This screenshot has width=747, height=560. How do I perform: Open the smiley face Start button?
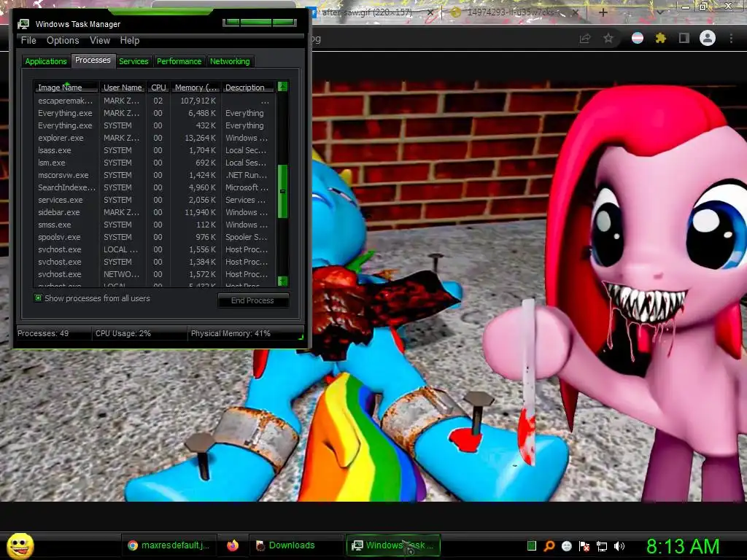pyautogui.click(x=20, y=545)
